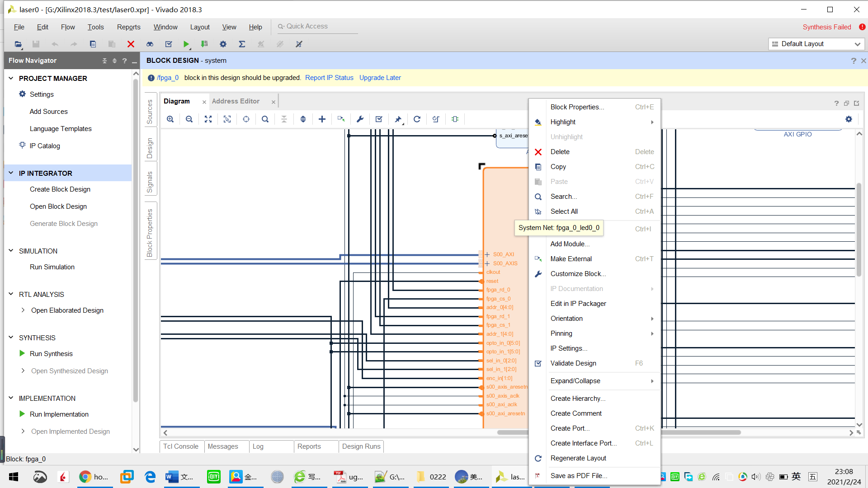Collapse the PROJECT MANAGER section
The height and width of the screenshot is (488, 868).
click(11, 78)
